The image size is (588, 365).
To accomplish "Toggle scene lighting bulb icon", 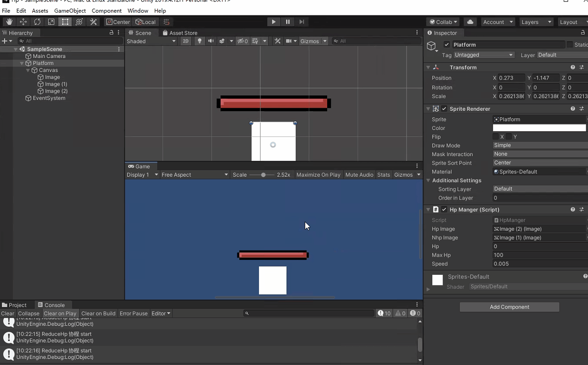I will coord(200,41).
